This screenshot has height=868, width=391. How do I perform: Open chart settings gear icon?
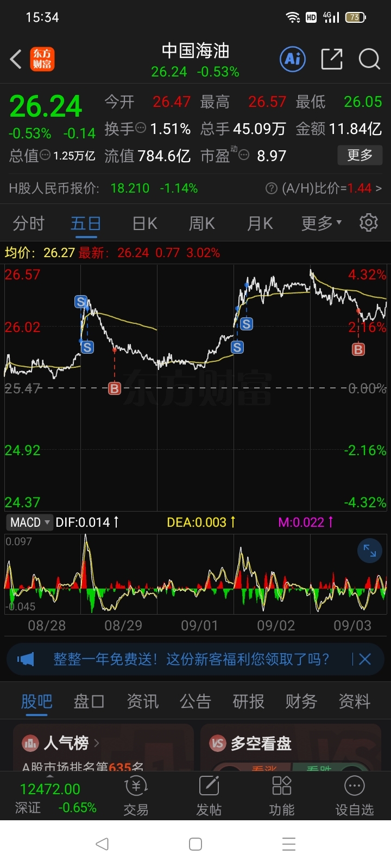[369, 222]
